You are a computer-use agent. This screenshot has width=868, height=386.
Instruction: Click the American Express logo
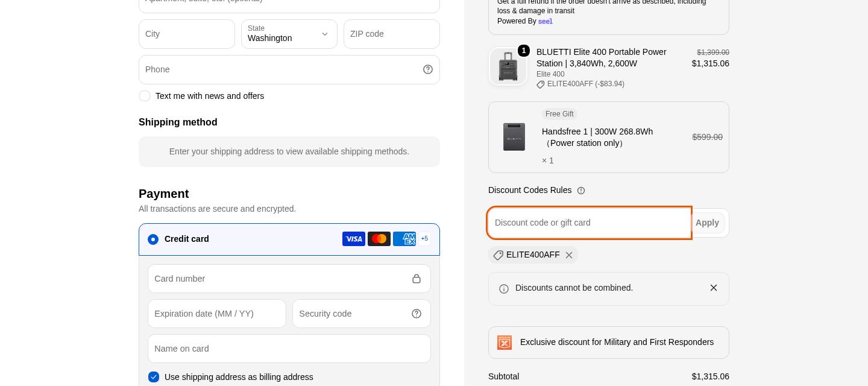(404, 239)
